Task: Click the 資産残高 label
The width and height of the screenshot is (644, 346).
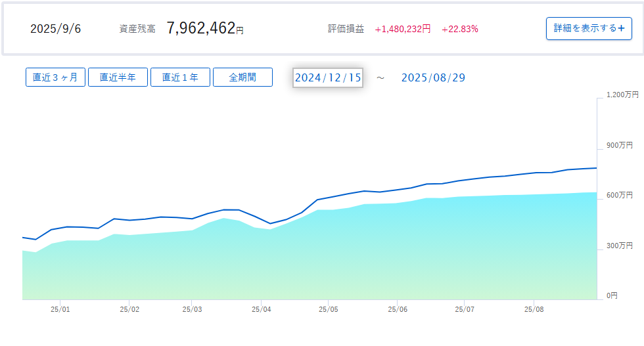Action: 137,29
